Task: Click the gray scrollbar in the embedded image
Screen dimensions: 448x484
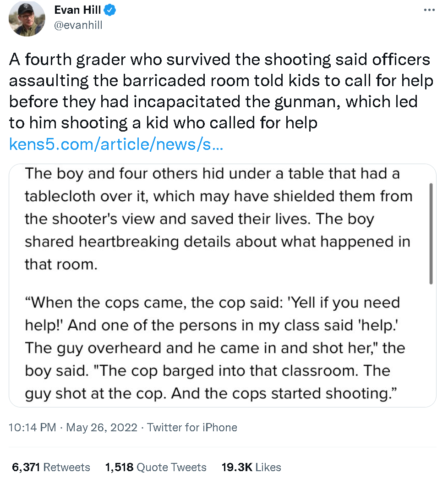Action: [x=431, y=233]
